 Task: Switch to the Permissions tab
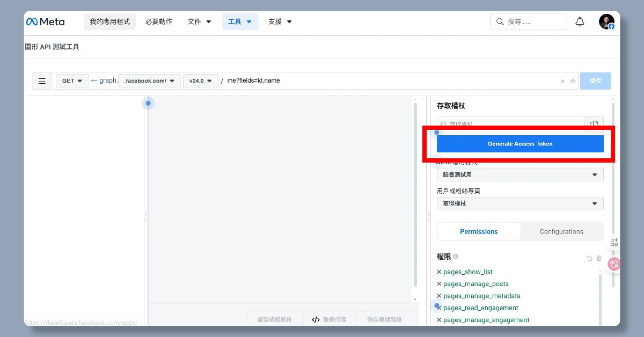[479, 232]
